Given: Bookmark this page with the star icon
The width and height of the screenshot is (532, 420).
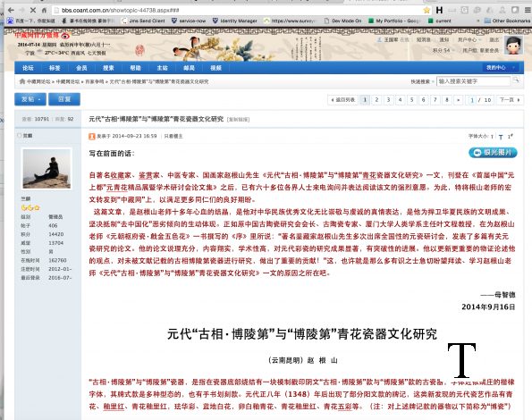Looking at the screenshot, I should [426, 10].
